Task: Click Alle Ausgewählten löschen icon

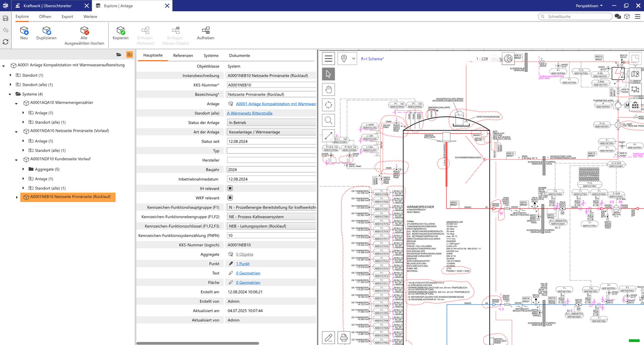Action: tap(84, 31)
